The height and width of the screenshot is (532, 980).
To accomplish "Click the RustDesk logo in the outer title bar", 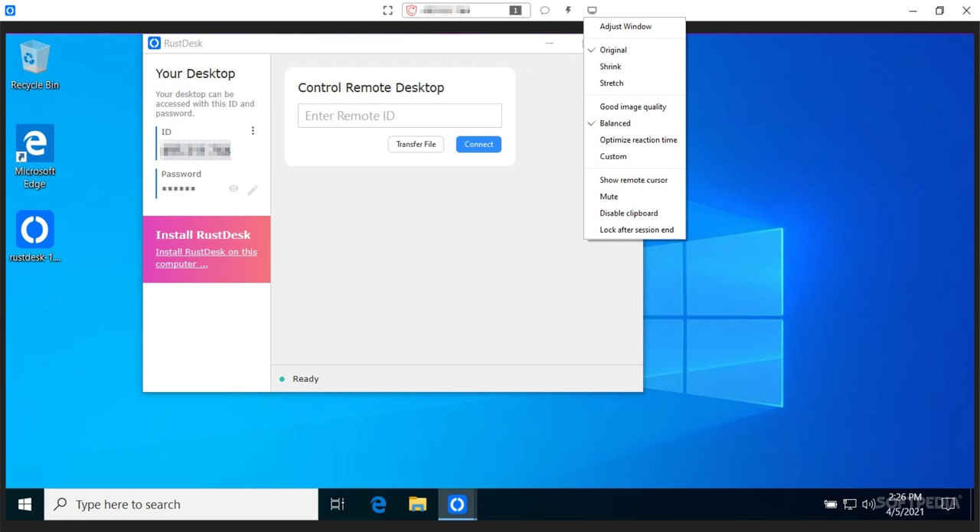I will click(x=10, y=11).
